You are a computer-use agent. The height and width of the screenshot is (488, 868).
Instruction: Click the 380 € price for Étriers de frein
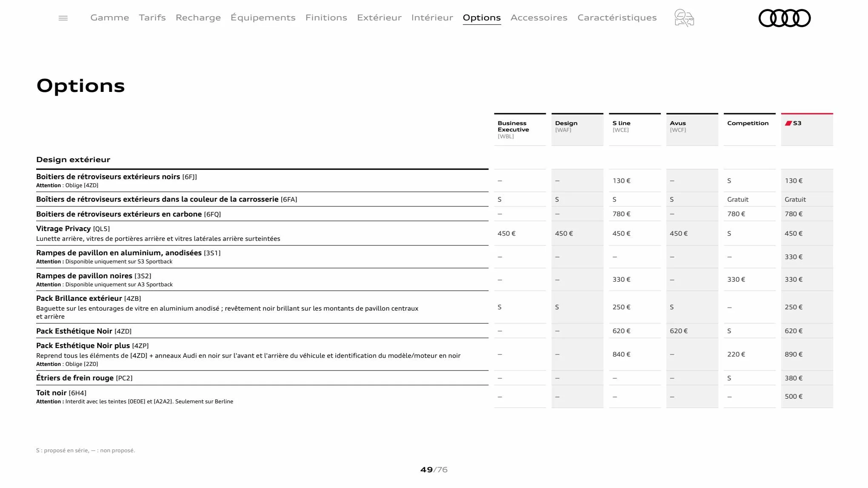(794, 378)
